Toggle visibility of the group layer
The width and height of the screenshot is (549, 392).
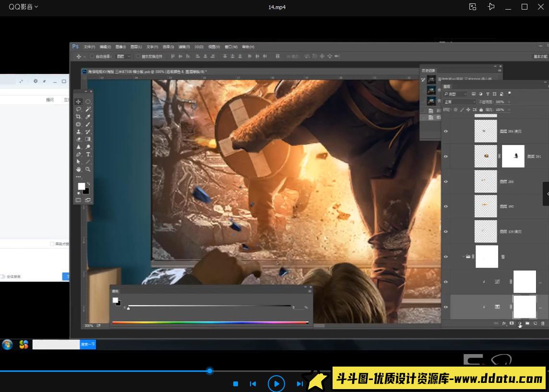coord(446,257)
